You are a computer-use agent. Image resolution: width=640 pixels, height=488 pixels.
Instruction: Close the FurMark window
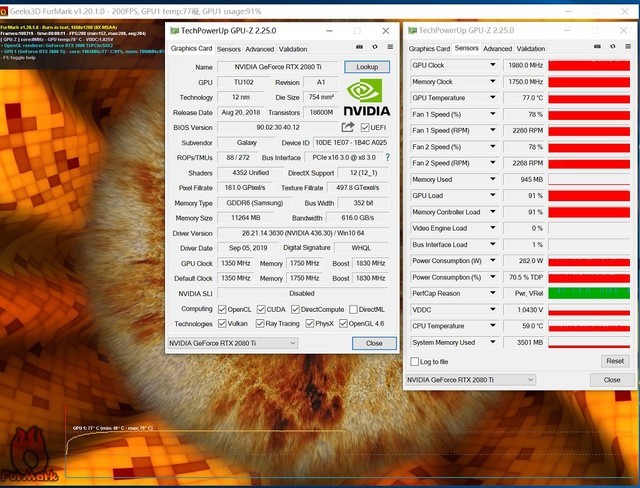[624, 11]
